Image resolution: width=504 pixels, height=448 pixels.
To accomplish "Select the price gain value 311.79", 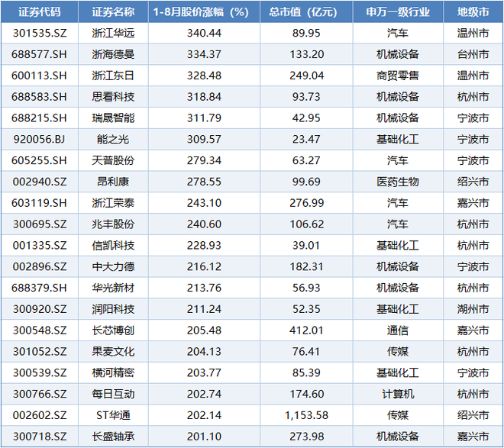I will coord(201,118).
